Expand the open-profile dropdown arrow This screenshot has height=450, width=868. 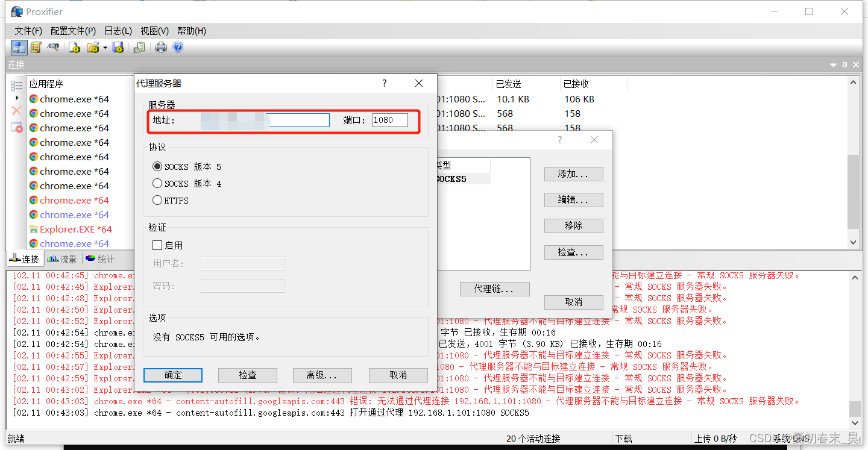coord(105,48)
